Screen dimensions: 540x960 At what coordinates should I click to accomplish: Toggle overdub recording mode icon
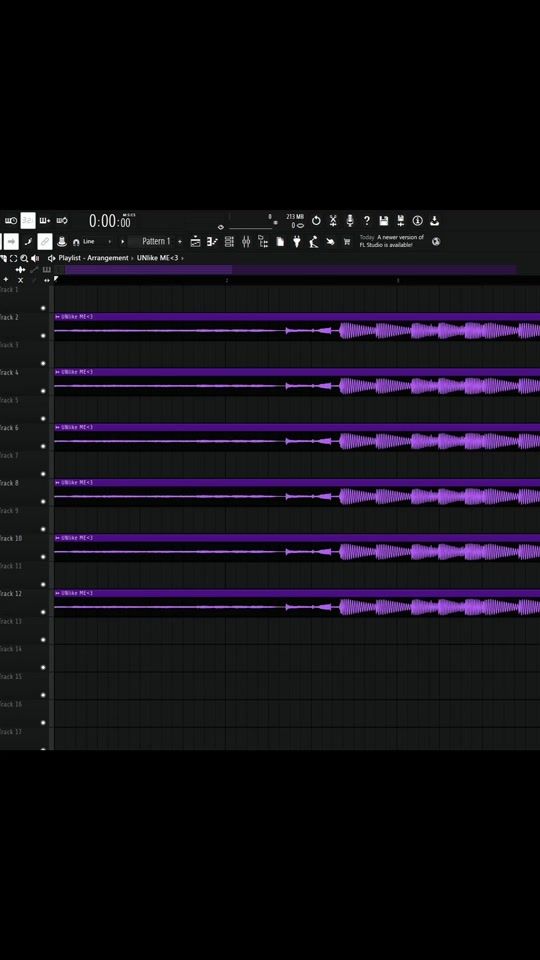coord(45,220)
